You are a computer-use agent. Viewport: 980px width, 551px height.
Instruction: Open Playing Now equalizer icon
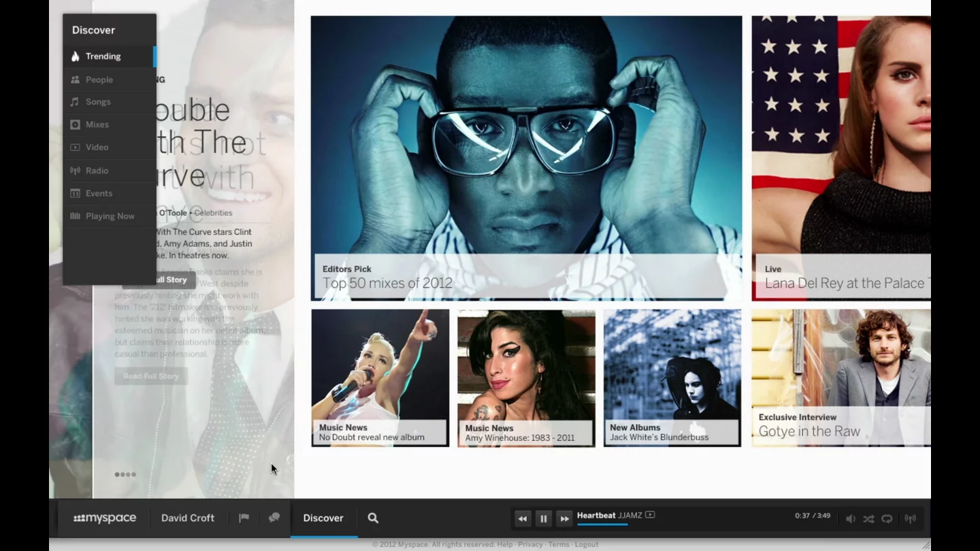(x=75, y=216)
